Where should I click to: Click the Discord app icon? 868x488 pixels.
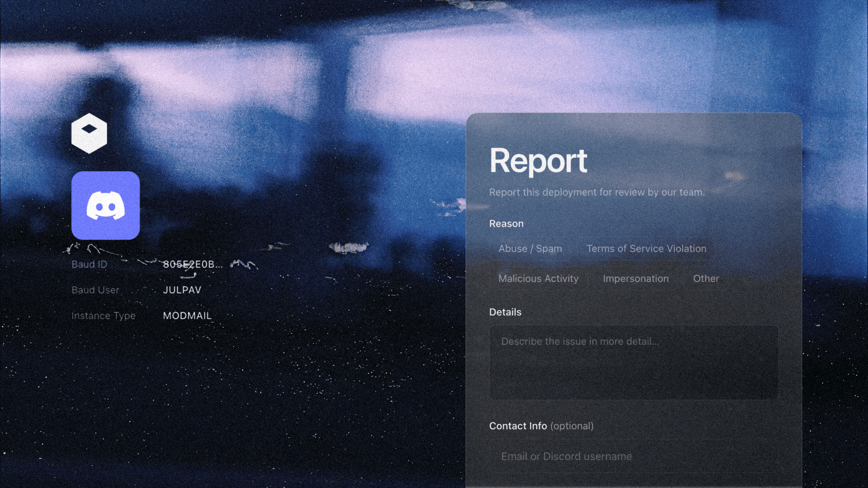[x=106, y=205]
